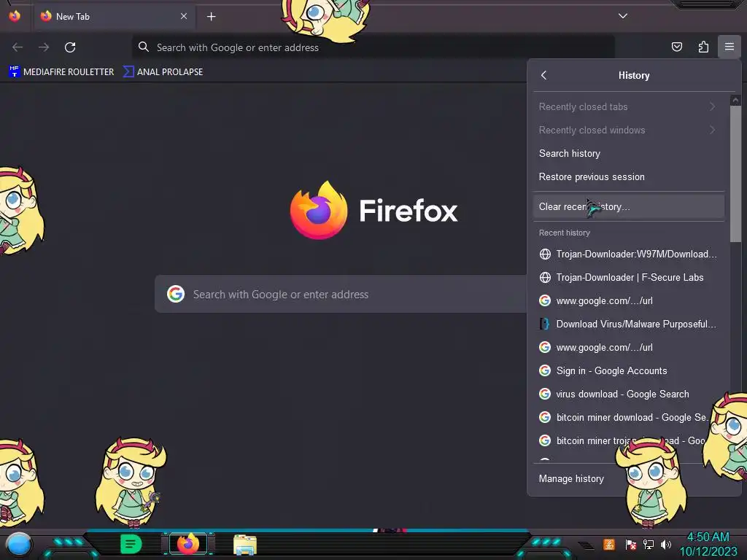Open Download Virus/Malware Purposeful history entry

point(628,324)
